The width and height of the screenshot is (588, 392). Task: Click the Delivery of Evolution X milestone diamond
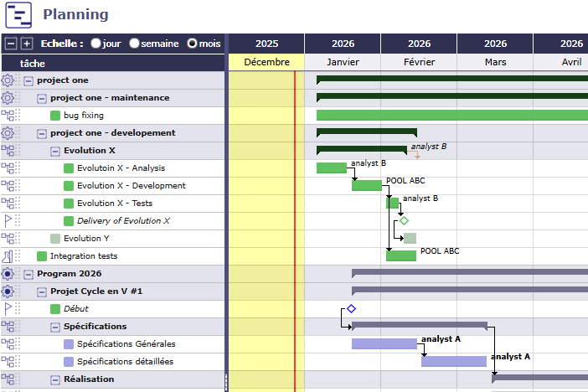point(404,221)
